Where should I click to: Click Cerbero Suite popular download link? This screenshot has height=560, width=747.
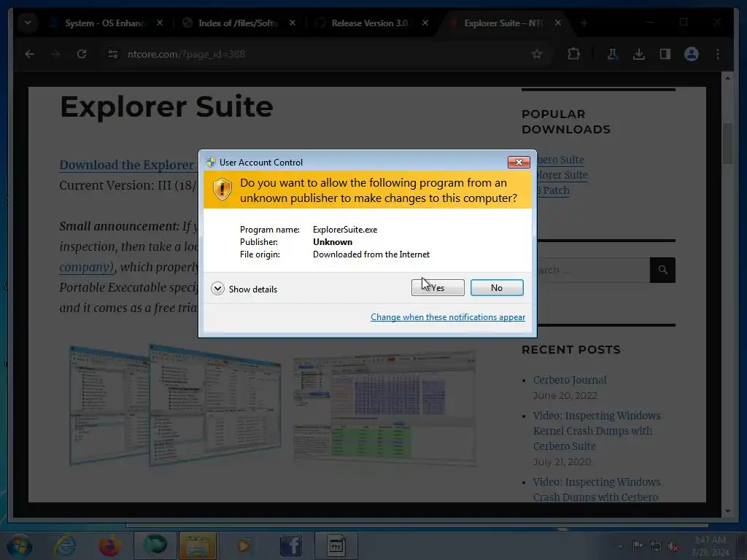[x=560, y=160]
